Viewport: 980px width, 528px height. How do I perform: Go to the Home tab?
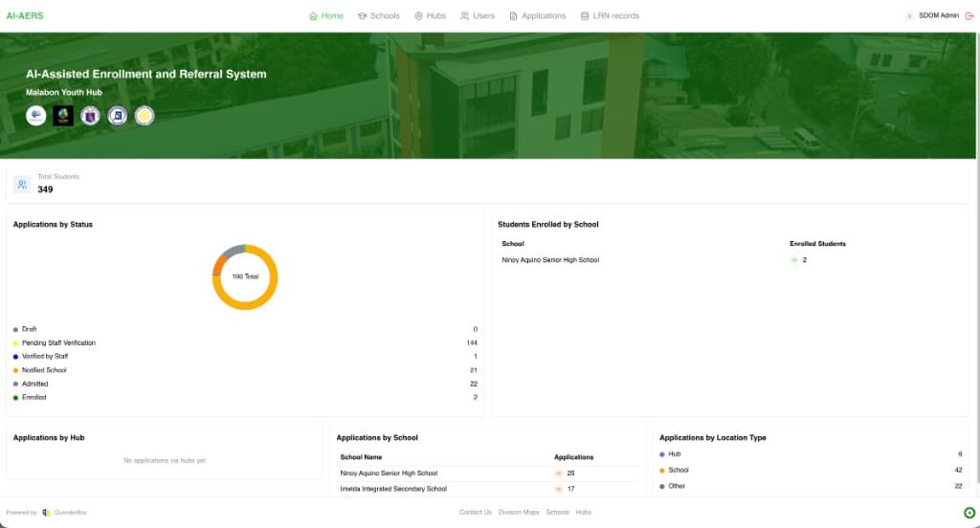pos(325,16)
